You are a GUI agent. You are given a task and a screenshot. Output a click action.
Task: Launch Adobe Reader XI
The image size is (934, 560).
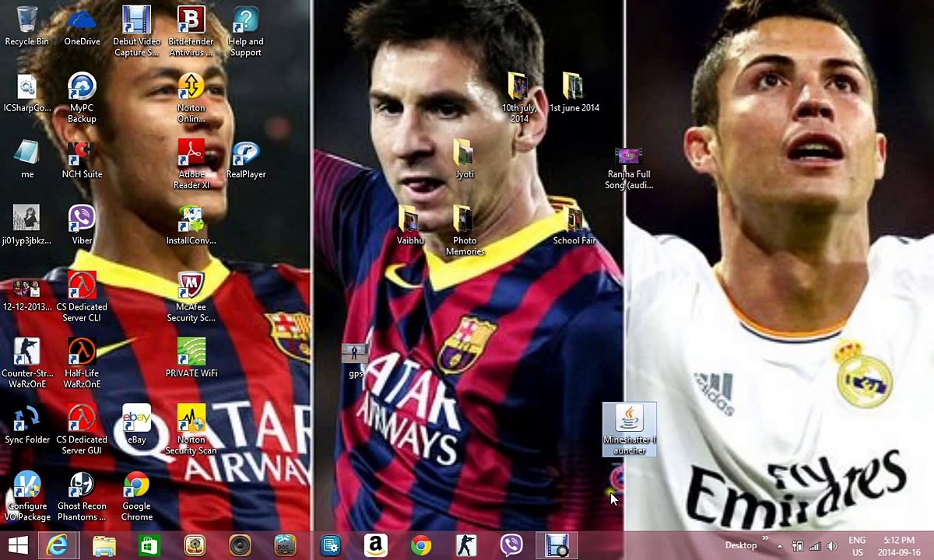(191, 164)
